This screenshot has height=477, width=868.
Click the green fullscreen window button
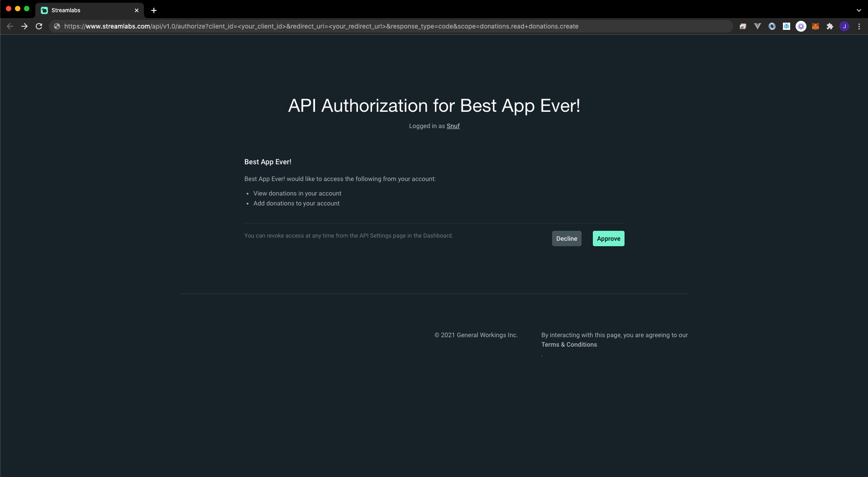pos(27,9)
